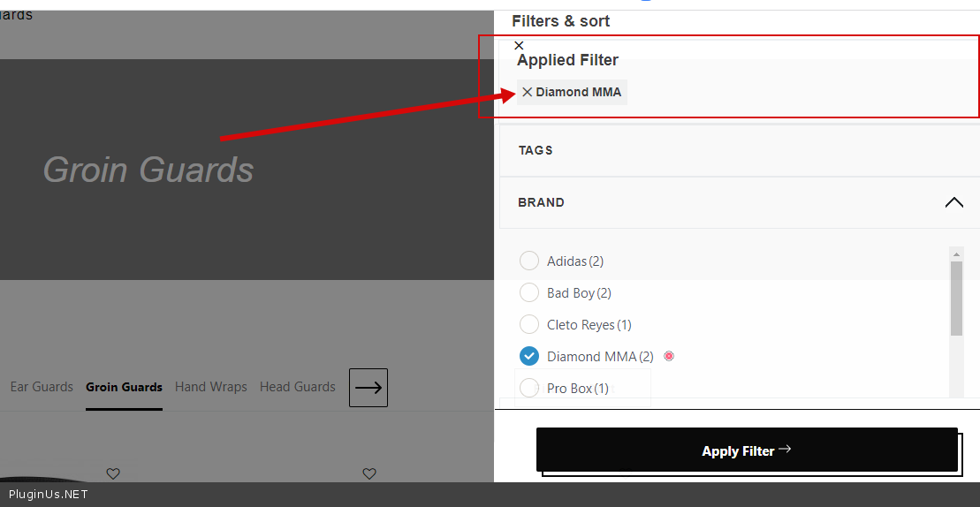Click the Apply Filter button
The image size is (980, 507).
coord(747,450)
